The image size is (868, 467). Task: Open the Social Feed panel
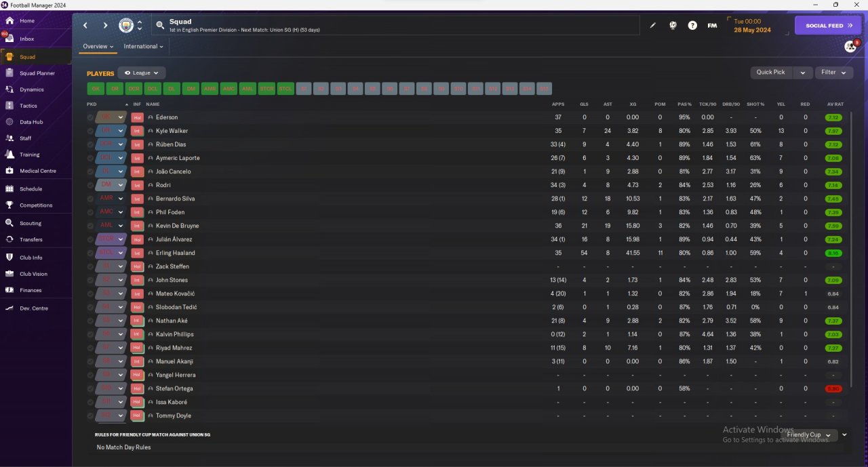tap(828, 26)
